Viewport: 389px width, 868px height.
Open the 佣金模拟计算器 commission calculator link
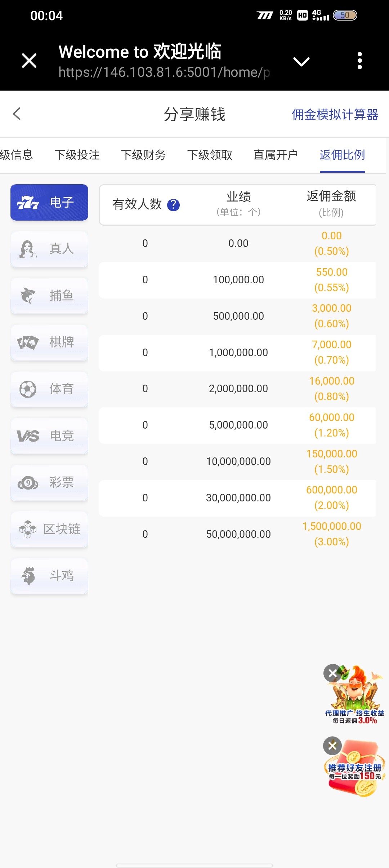click(x=335, y=115)
